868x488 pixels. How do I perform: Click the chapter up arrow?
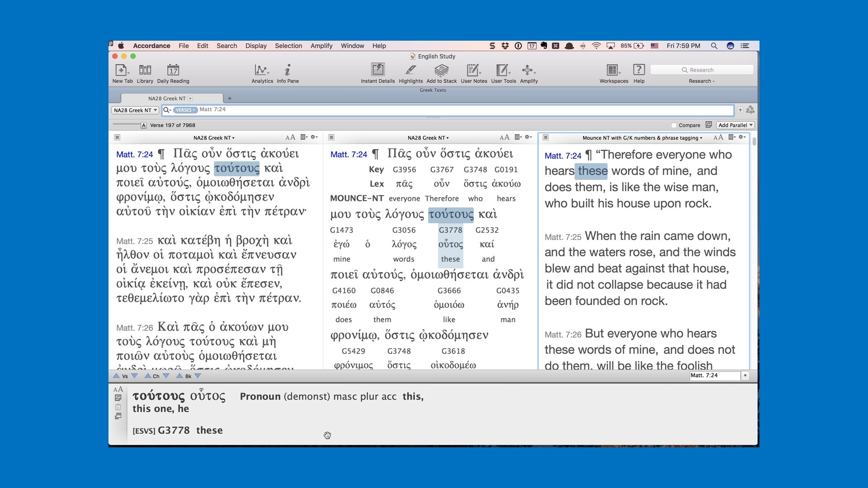(x=148, y=376)
